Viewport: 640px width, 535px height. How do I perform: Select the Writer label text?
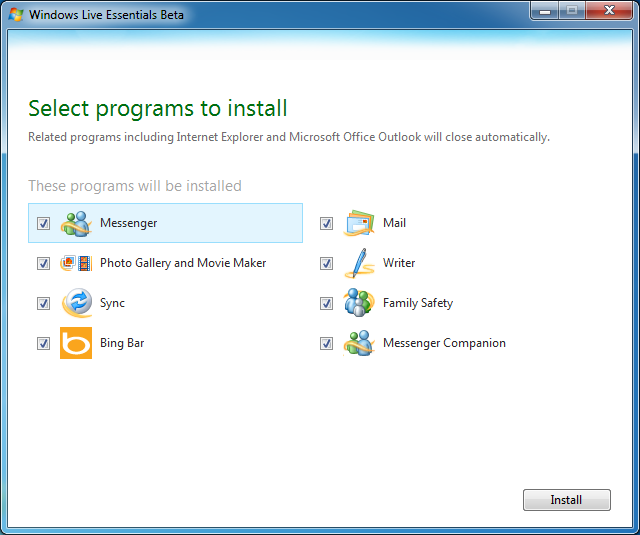(399, 263)
